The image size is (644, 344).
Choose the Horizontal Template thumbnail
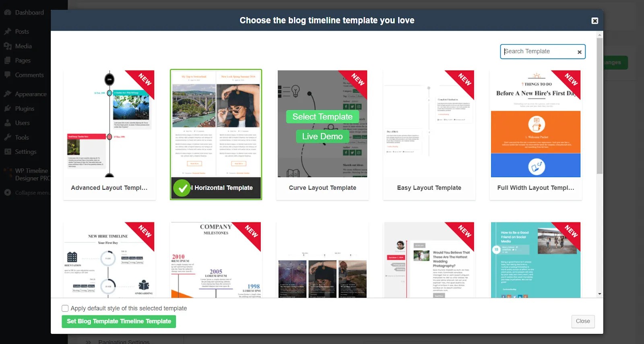(216, 124)
